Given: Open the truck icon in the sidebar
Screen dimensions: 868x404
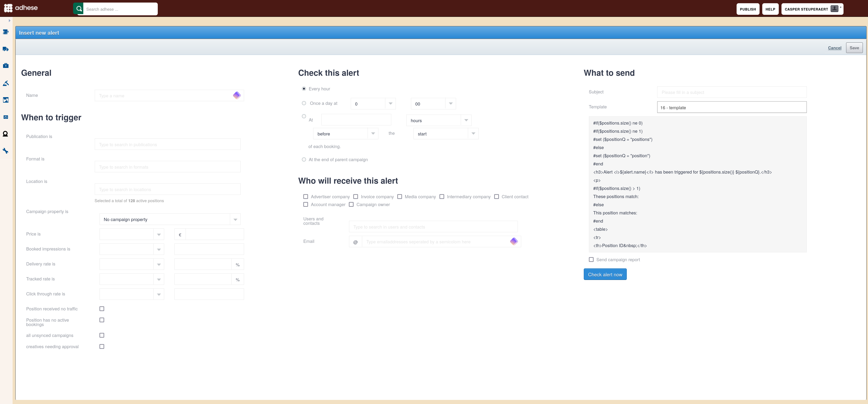Looking at the screenshot, I should pos(6,49).
